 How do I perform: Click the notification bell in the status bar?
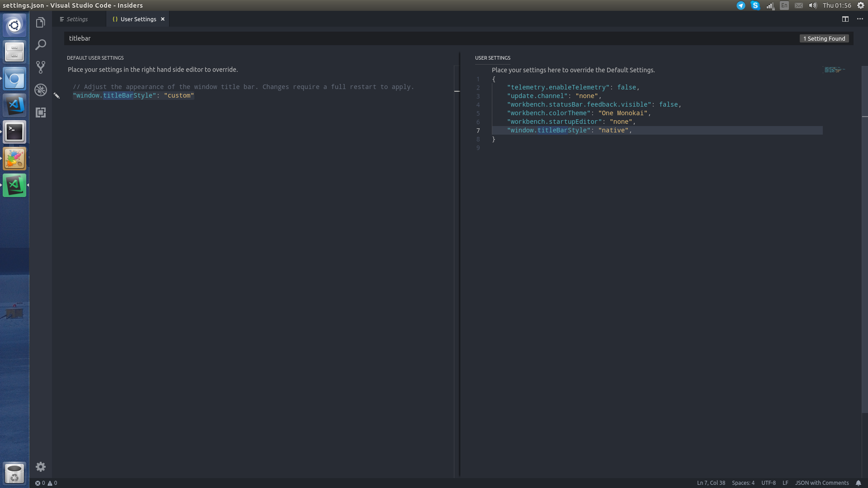coord(858,483)
